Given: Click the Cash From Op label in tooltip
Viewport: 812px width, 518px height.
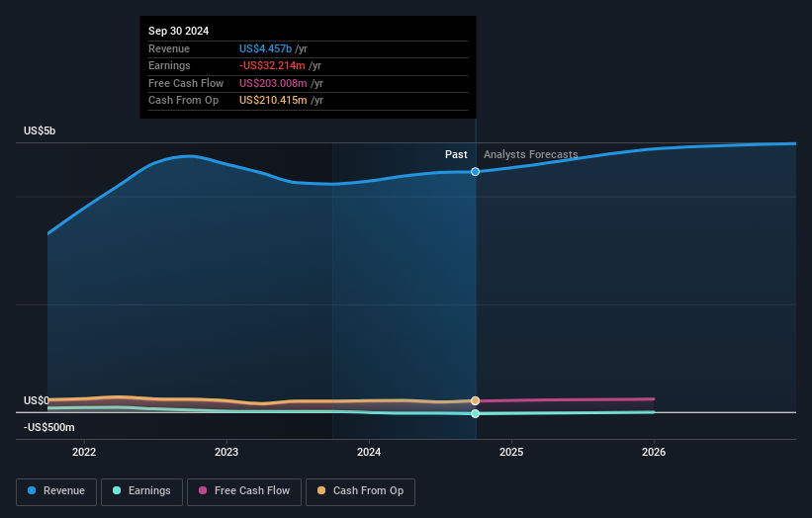Looking at the screenshot, I should coord(183,101).
